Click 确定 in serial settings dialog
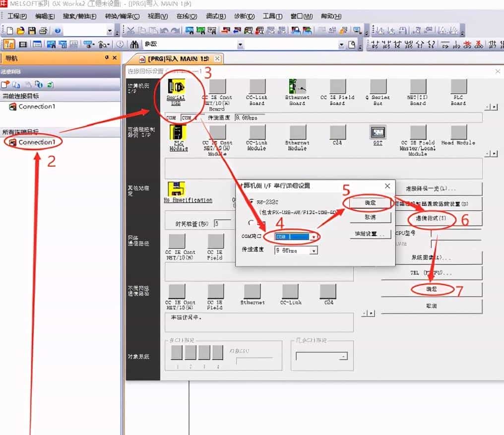Viewport: 504px width, 435px height. (370, 203)
